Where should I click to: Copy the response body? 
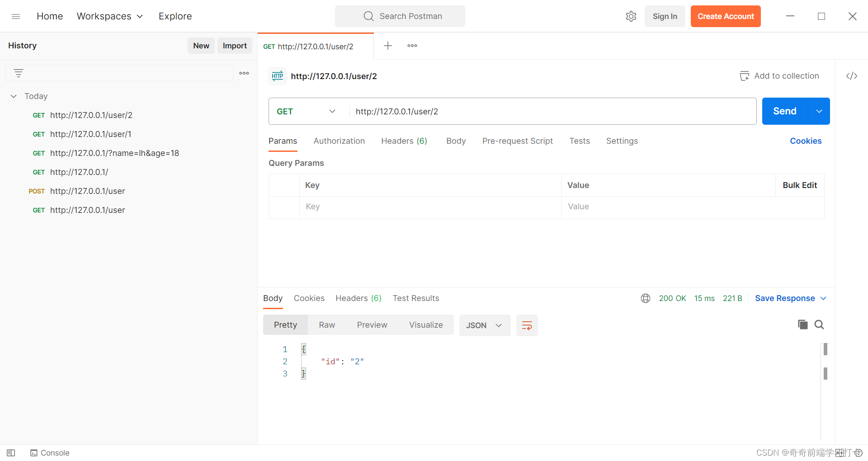[803, 325]
